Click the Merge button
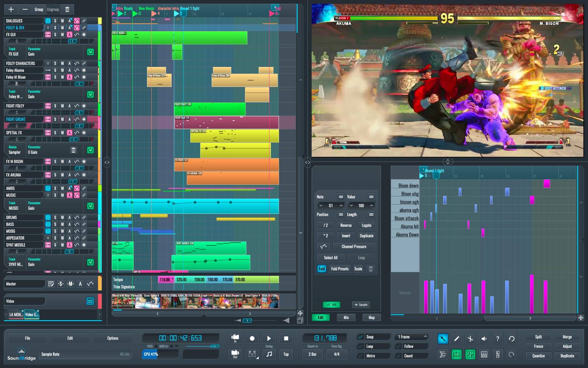The image size is (588, 368). [567, 337]
